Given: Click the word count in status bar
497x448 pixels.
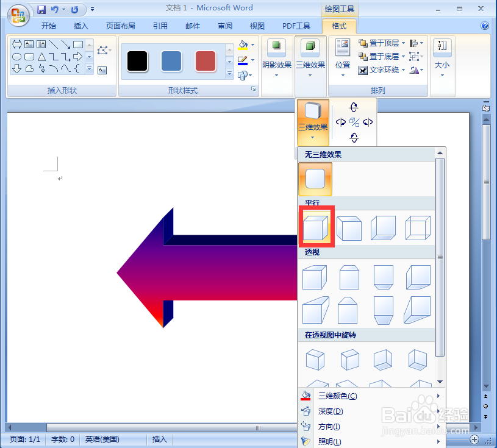Looking at the screenshot, I should (63, 439).
